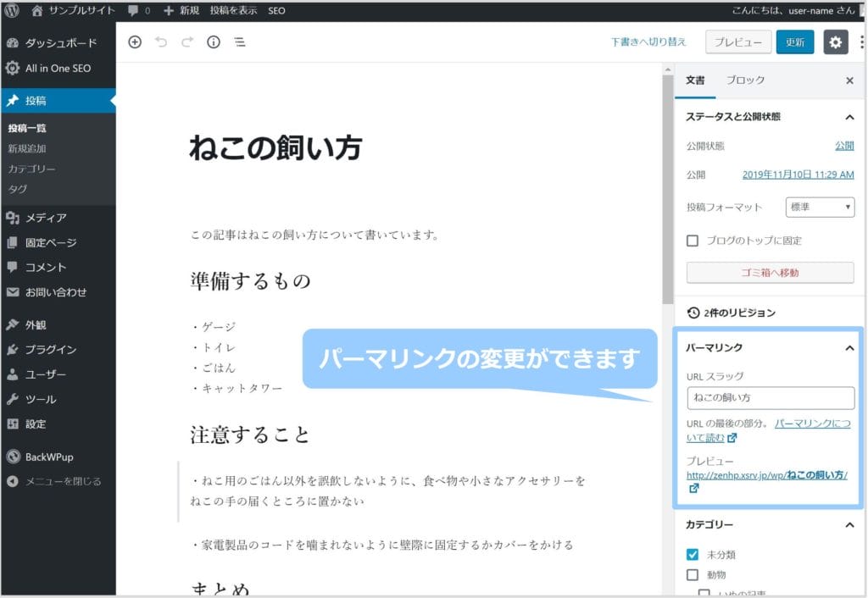
Task: Click the redo arrow icon
Action: point(187,42)
